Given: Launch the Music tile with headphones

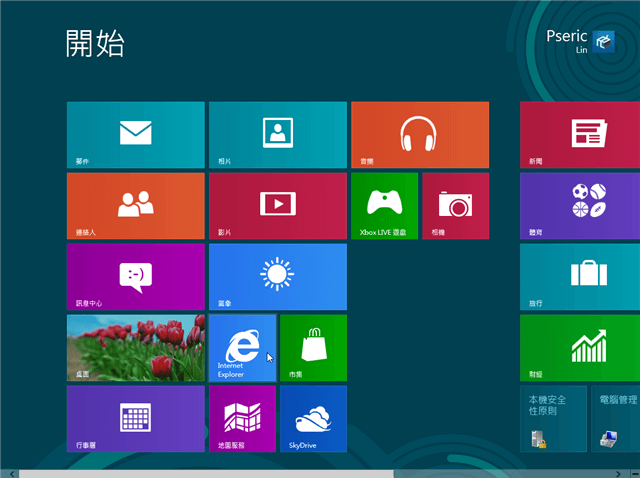Looking at the screenshot, I should [420, 135].
